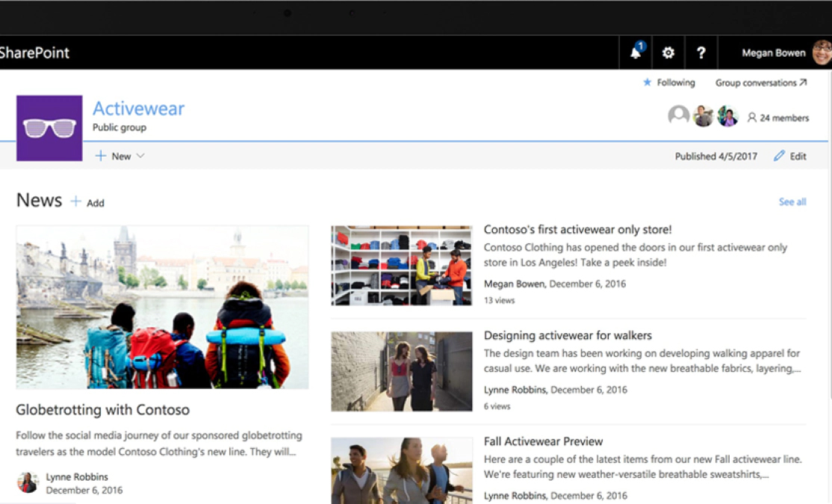Open the Fall Activewear Preview thumbnail
The image size is (832, 504).
(402, 470)
